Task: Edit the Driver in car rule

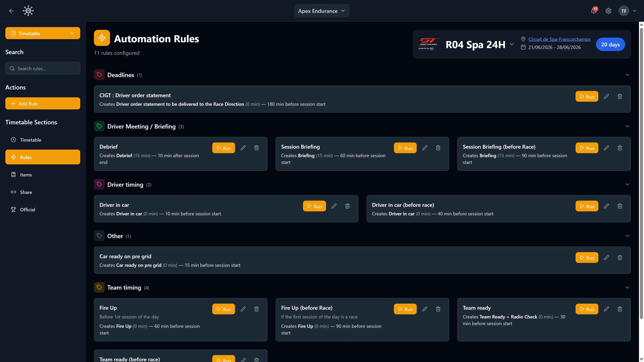Action: click(x=334, y=206)
